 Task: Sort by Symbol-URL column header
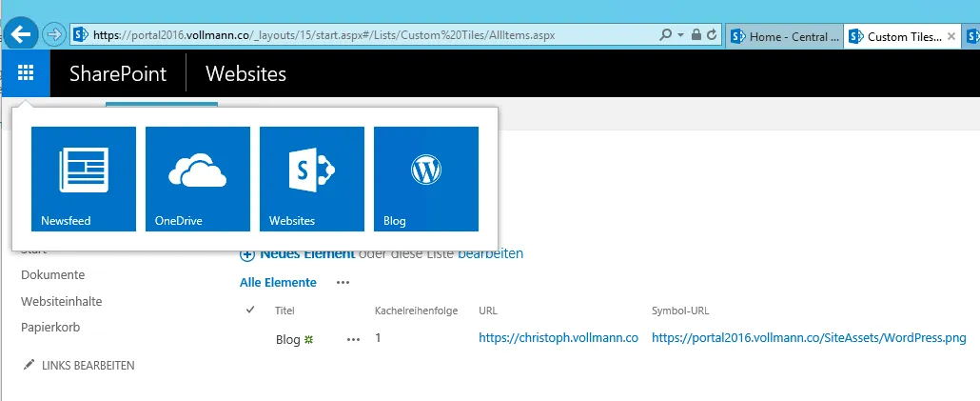[680, 311]
